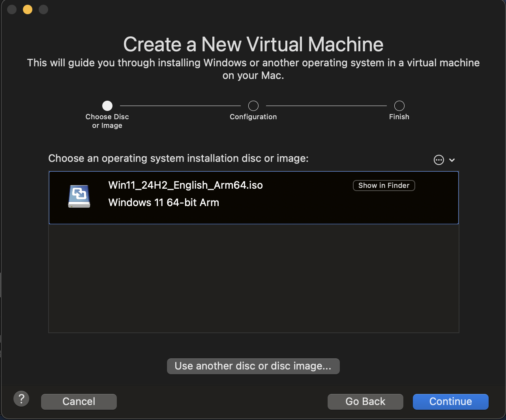Click the Configuration step circle
The width and height of the screenshot is (506, 420).
[253, 106]
